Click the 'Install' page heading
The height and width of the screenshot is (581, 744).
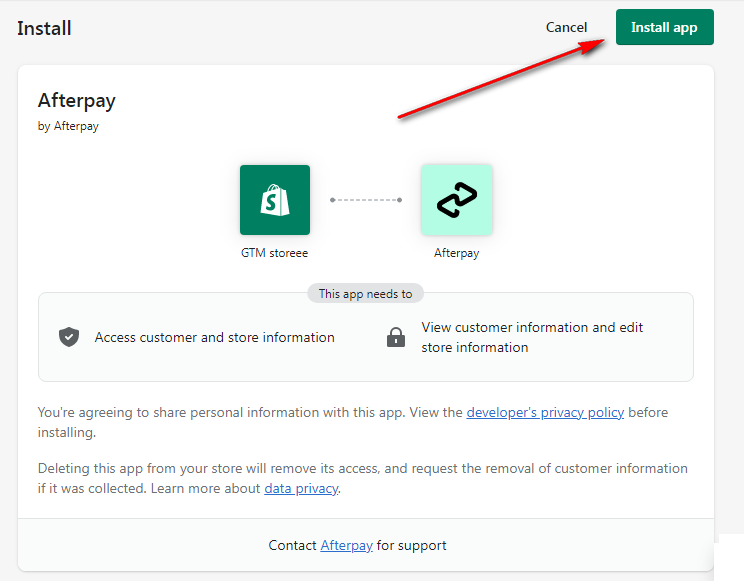[x=44, y=28]
